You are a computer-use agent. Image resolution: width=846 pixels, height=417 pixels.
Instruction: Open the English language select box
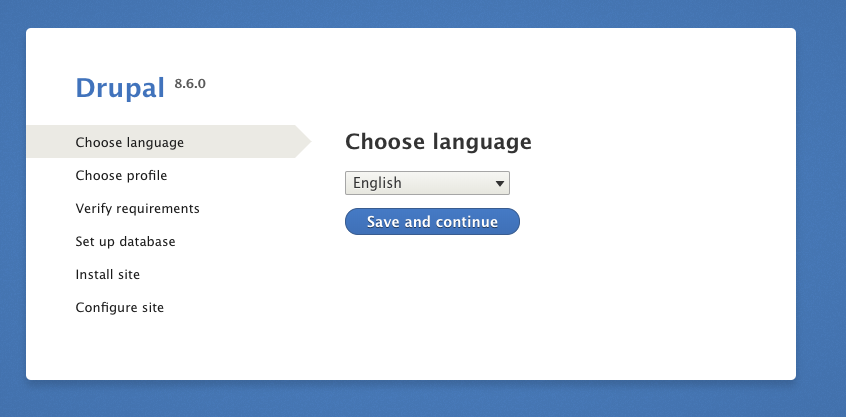pos(427,183)
